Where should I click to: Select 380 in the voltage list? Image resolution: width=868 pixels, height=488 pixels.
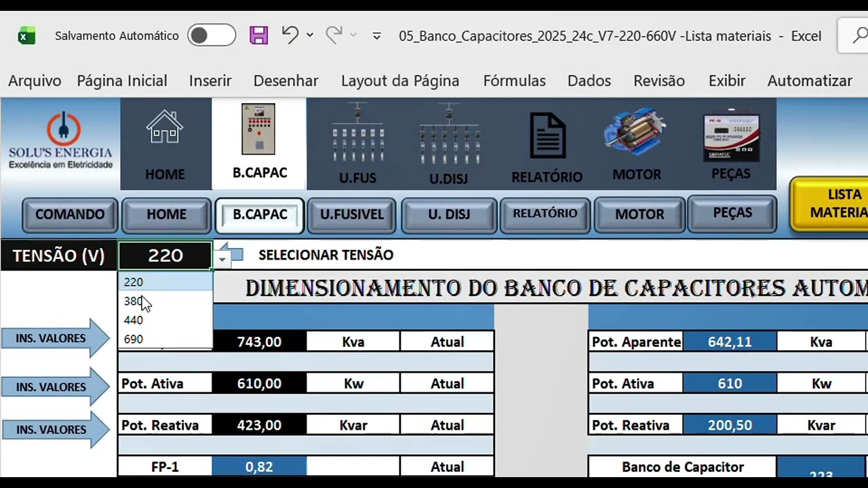pyautogui.click(x=165, y=301)
